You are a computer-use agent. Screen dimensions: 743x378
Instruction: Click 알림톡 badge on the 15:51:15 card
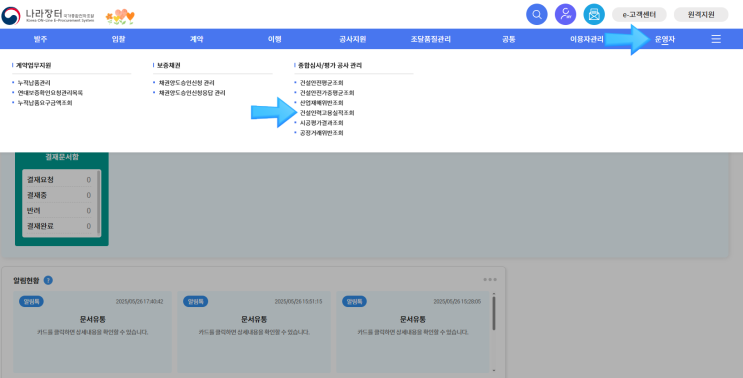(x=195, y=301)
